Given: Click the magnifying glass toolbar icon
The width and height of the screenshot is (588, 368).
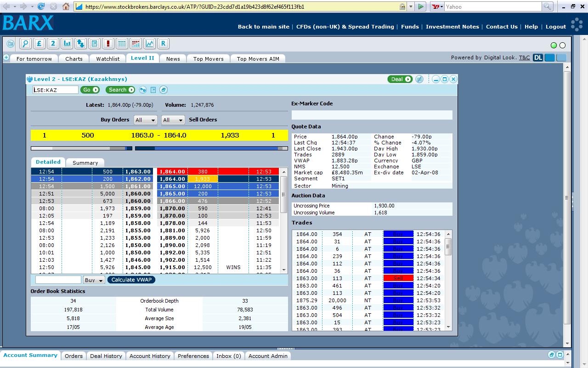Looking at the screenshot, I should (x=25, y=44).
